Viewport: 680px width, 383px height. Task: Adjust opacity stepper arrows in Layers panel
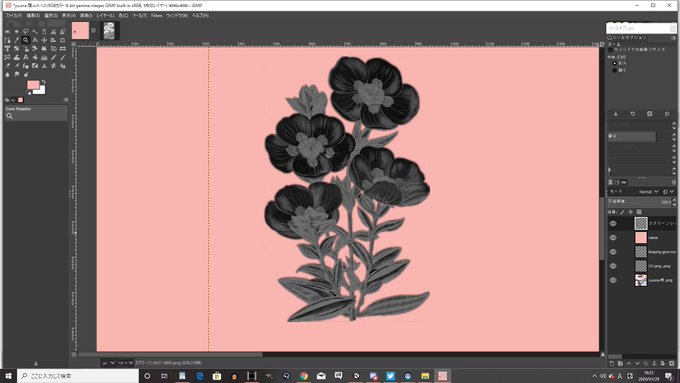674,202
